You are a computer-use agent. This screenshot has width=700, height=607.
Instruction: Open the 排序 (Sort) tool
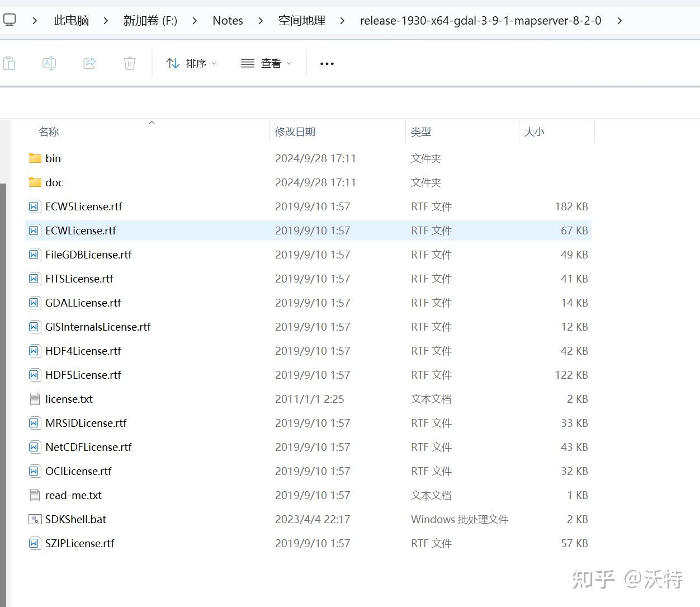[x=190, y=63]
